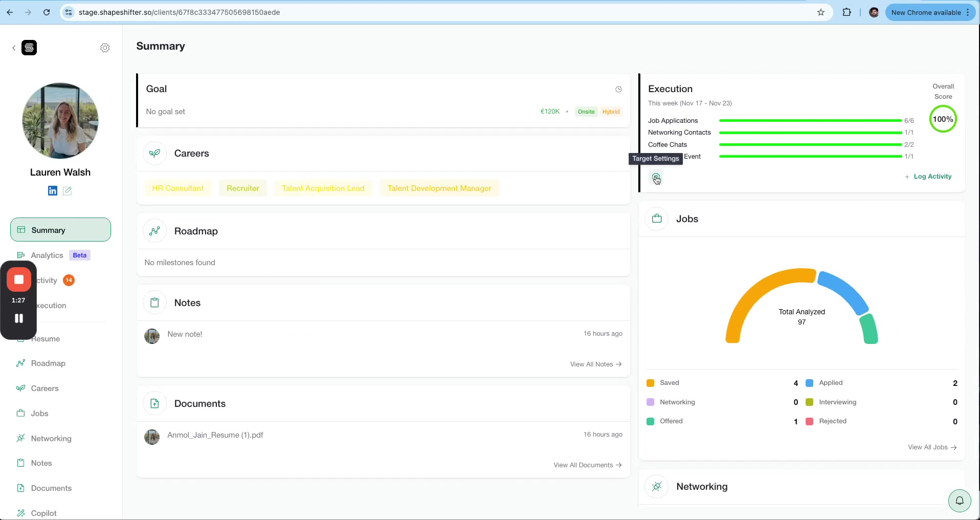980x520 pixels.
Task: Select Copilot from the sidebar
Action: click(43, 513)
